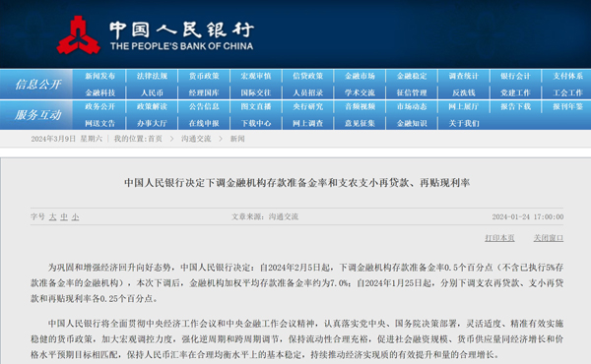Set font size to 大

pyautogui.click(x=53, y=216)
